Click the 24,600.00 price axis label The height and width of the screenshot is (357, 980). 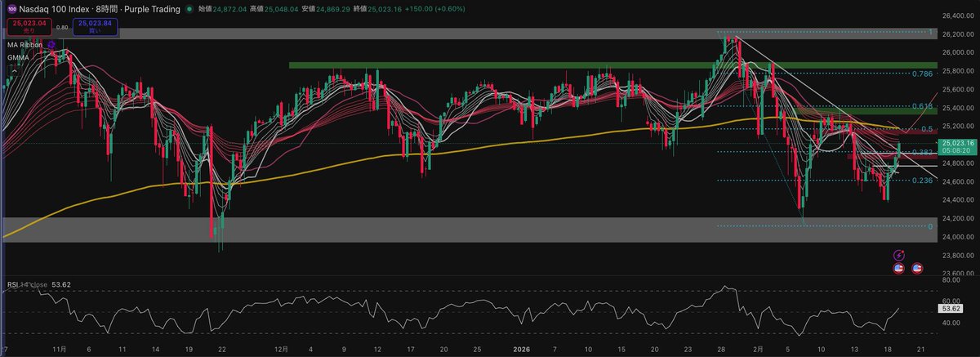[x=959, y=181]
